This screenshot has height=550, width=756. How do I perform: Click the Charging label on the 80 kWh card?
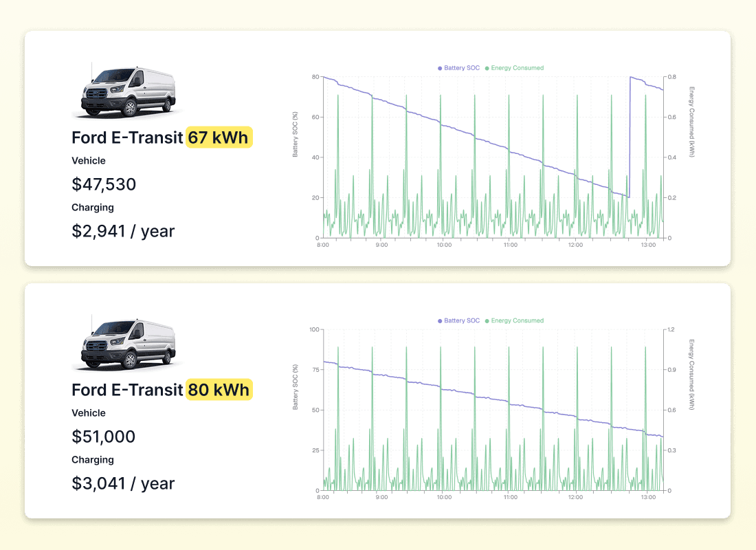93,460
